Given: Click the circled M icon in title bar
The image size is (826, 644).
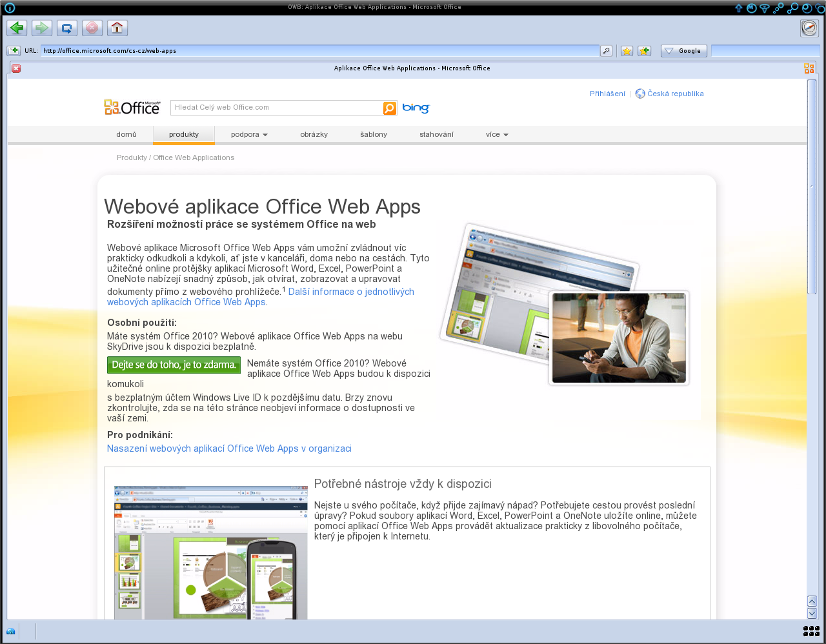Looking at the screenshot, I should 752,8.
